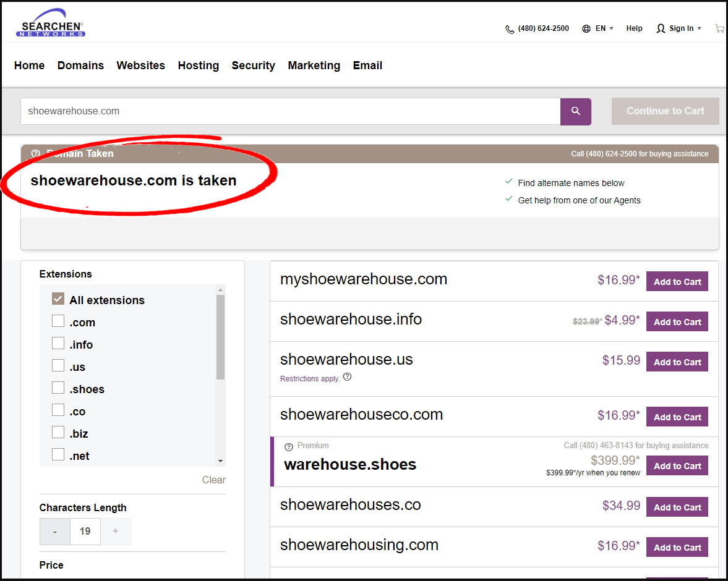Add shoewarehouse.info to cart
The image size is (728, 581).
pos(677,322)
